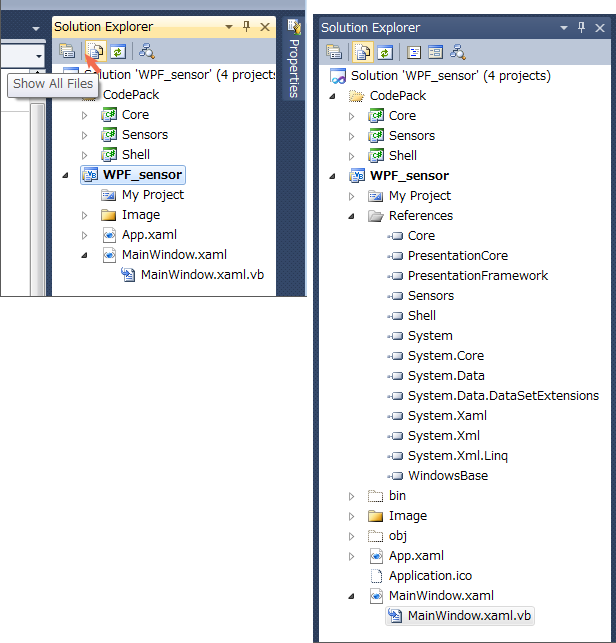Screen dimensions: 616x643
Task: Click pin Auto Hide icon in right Solution Explorer
Action: [x=581, y=28]
